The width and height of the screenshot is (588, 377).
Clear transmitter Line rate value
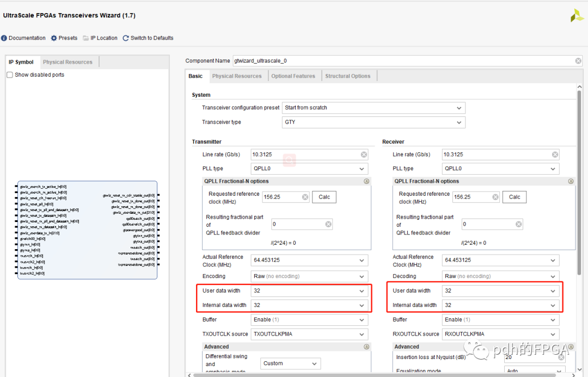pos(364,154)
